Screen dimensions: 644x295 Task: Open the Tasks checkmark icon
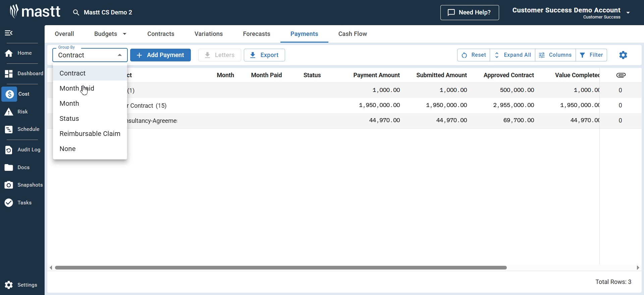click(9, 203)
